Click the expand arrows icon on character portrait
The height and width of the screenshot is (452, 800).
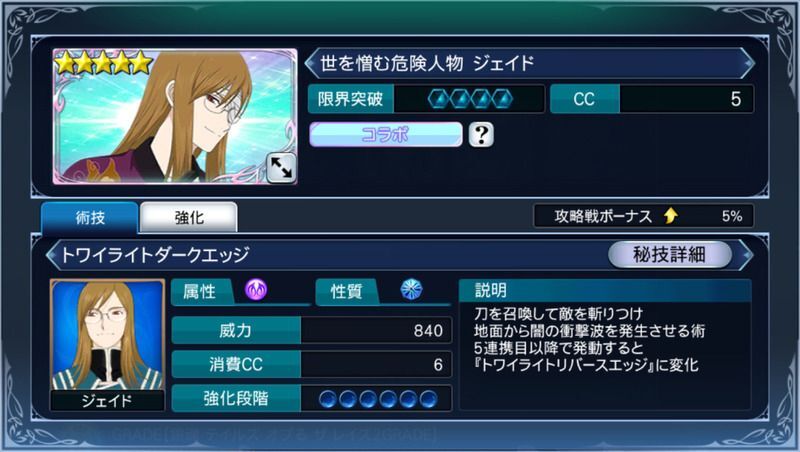click(281, 167)
